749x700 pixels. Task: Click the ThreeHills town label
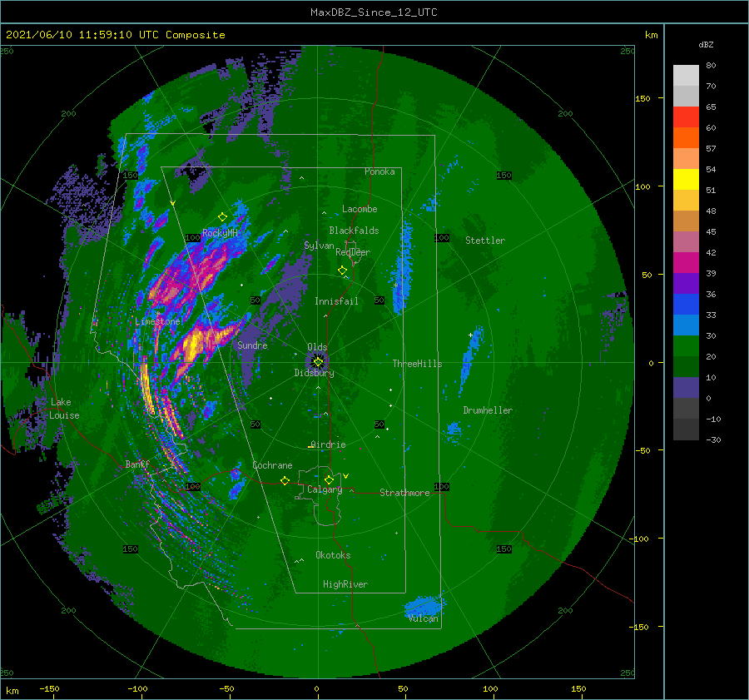click(x=417, y=364)
